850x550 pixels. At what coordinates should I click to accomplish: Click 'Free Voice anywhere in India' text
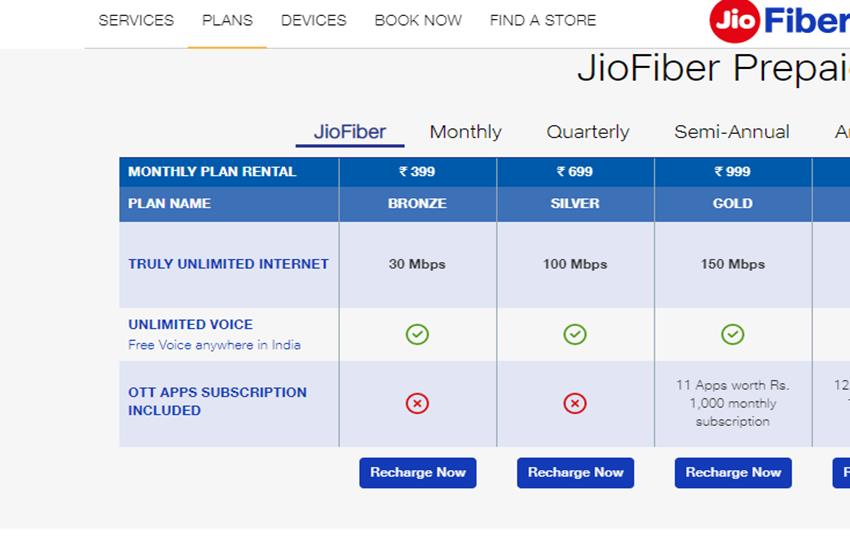pos(214,345)
